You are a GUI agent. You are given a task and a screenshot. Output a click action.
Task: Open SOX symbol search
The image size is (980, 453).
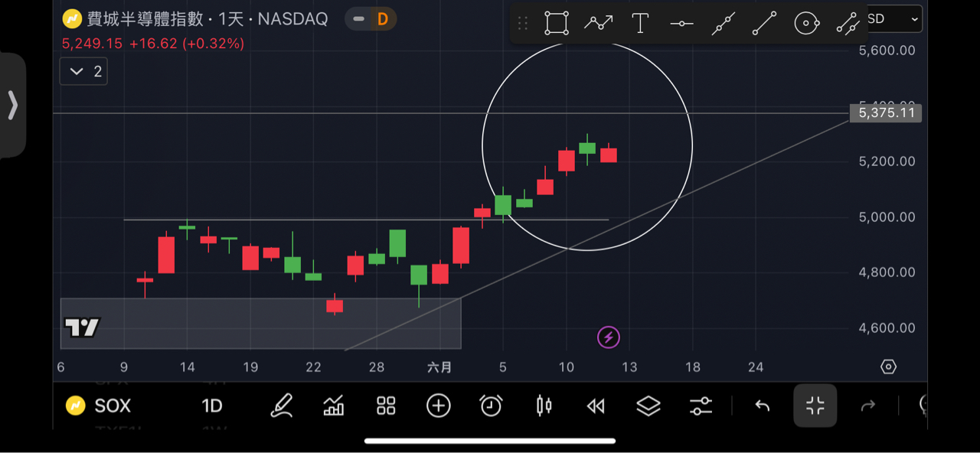(x=113, y=406)
